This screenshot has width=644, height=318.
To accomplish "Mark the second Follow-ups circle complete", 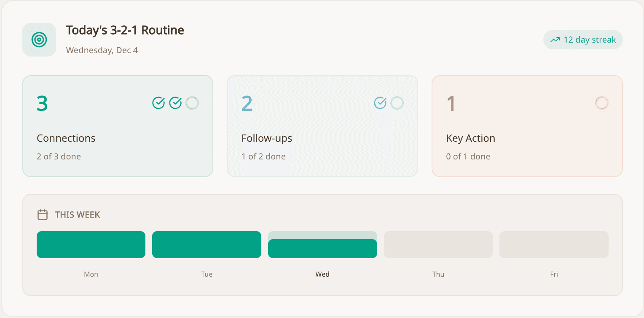I will (x=397, y=102).
